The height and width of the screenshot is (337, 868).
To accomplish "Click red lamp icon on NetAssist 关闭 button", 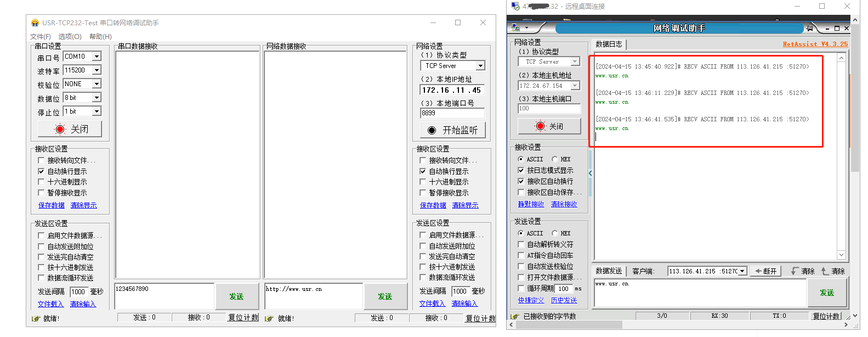I will (x=540, y=126).
